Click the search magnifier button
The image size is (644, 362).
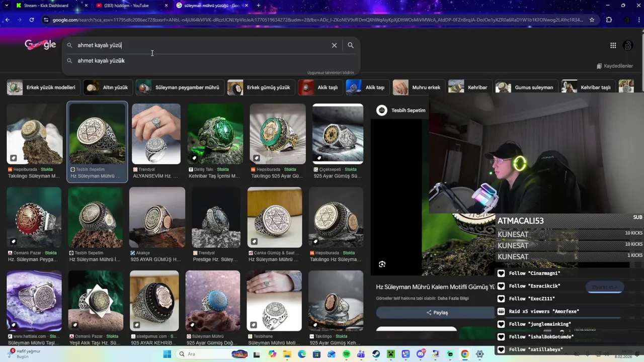(351, 45)
